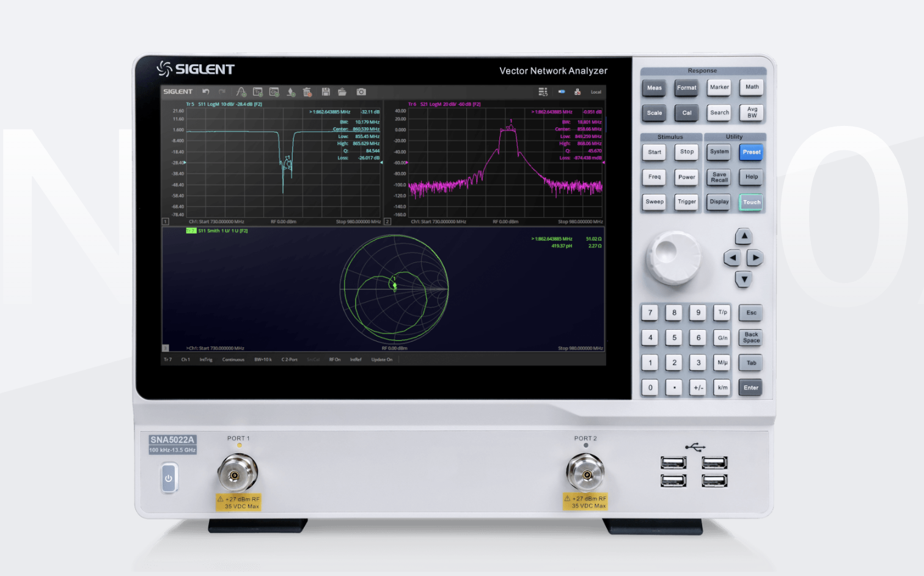
Task: Click IntRef in the status bar
Action: click(356, 360)
